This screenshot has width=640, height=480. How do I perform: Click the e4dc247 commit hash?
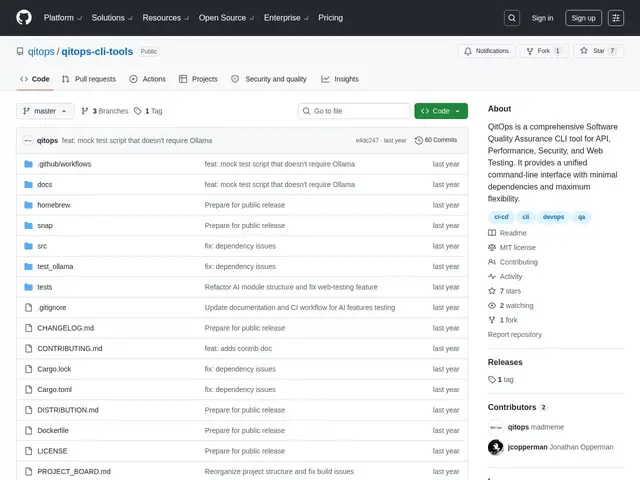[367, 140]
